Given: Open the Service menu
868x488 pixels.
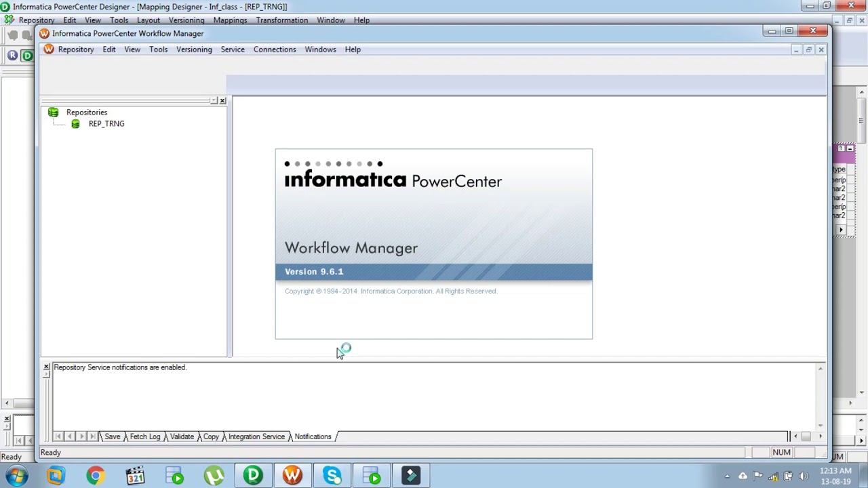Looking at the screenshot, I should [233, 49].
